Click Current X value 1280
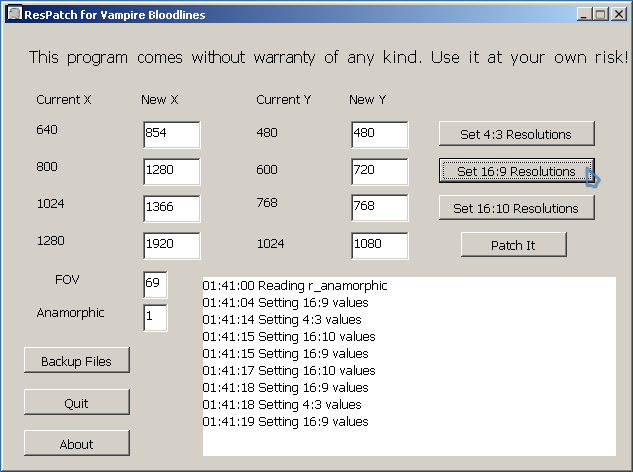The image size is (633, 472). pyautogui.click(x=50, y=241)
